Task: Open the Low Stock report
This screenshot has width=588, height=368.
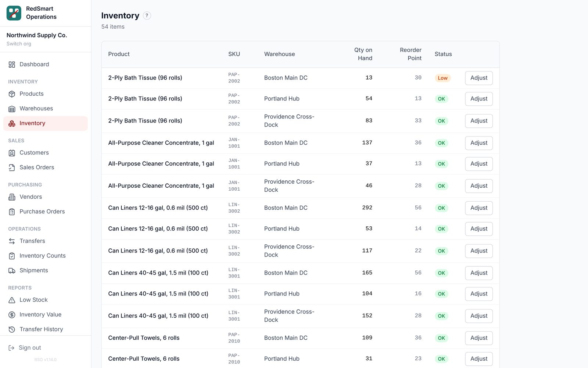Action: tap(46, 300)
